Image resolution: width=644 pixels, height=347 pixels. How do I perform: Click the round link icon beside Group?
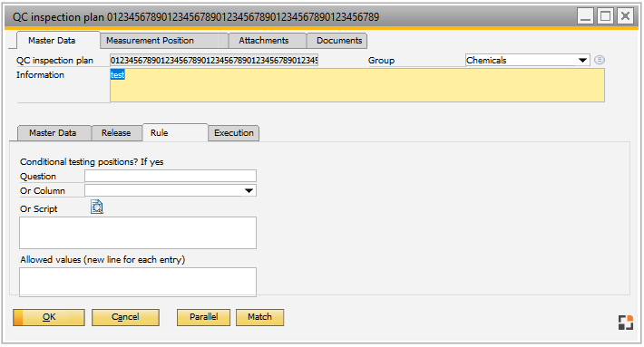(600, 60)
